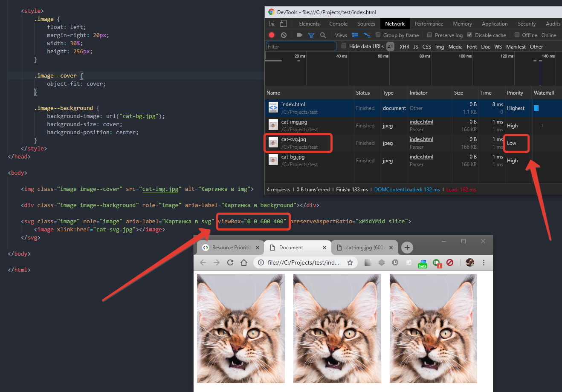This screenshot has height=392, width=562.
Task: Sort requests by the Priority column header
Action: pyautogui.click(x=515, y=93)
